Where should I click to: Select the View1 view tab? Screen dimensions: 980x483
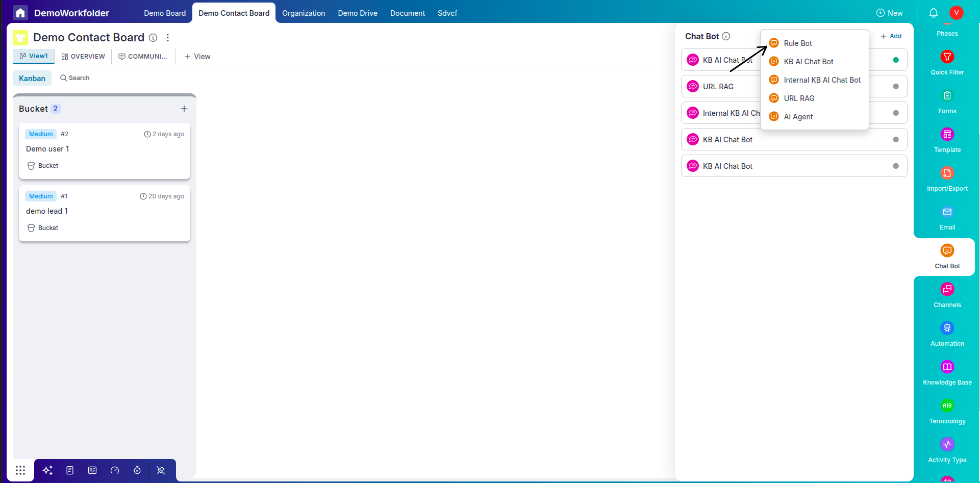(34, 56)
